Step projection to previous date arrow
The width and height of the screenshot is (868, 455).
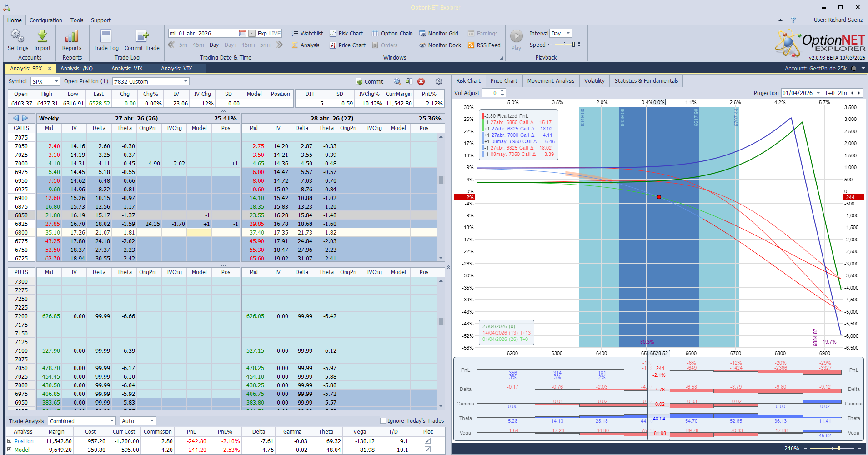coord(852,93)
